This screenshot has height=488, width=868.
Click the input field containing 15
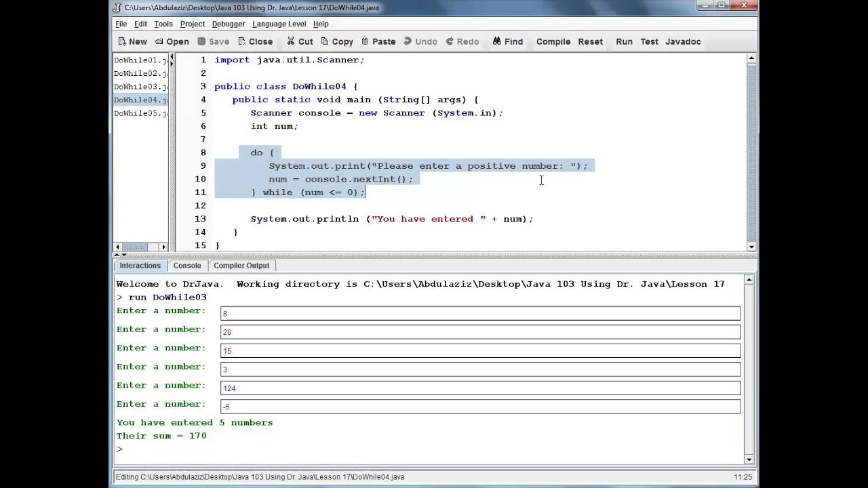tap(480, 350)
